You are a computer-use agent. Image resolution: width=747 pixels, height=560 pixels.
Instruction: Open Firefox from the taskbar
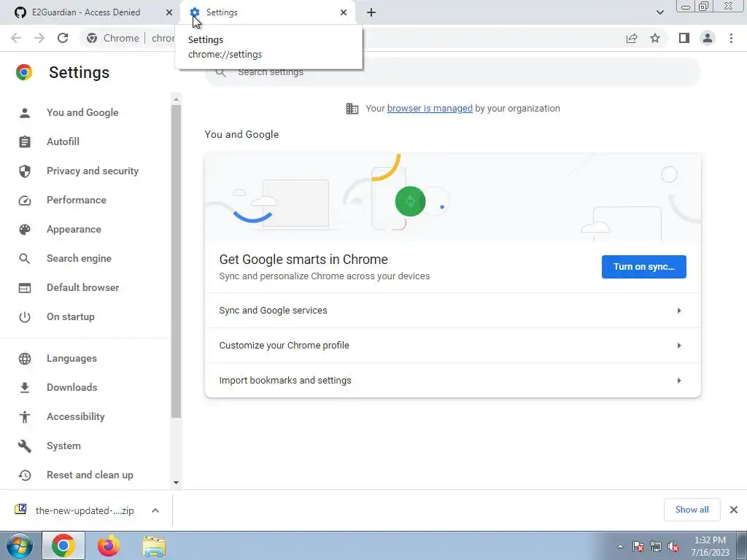point(109,545)
